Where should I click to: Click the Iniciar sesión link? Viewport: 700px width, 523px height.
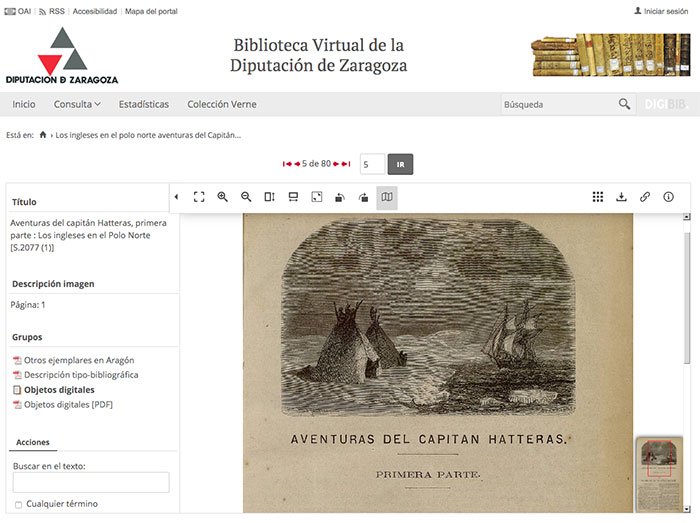tap(661, 11)
